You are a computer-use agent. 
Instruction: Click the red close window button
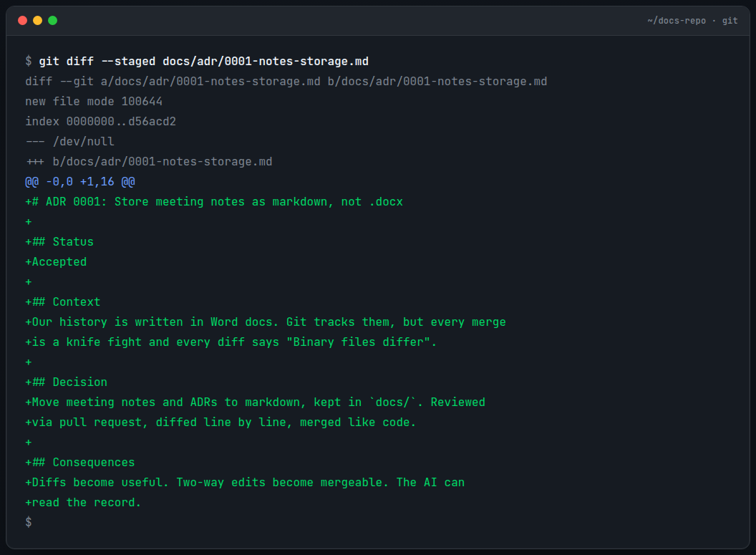pos(23,20)
